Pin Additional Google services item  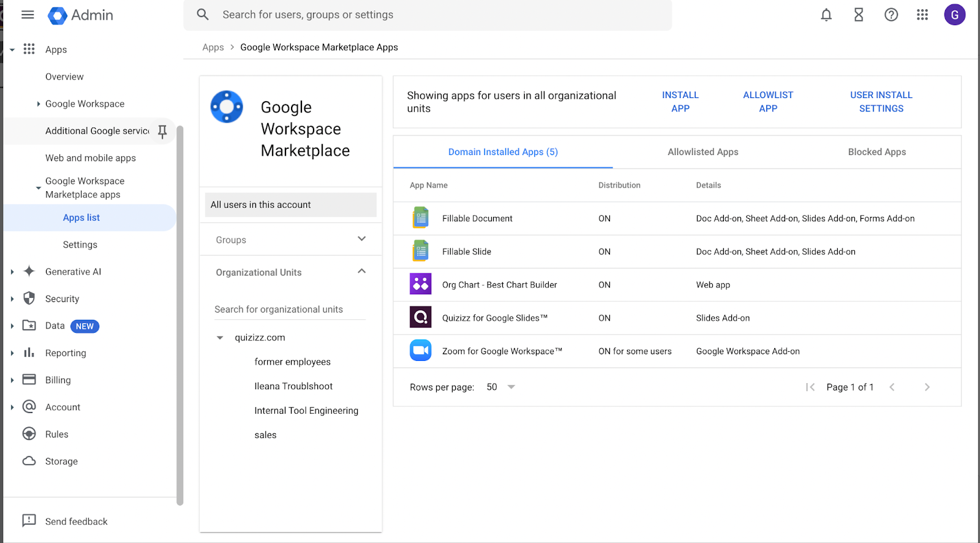click(162, 131)
